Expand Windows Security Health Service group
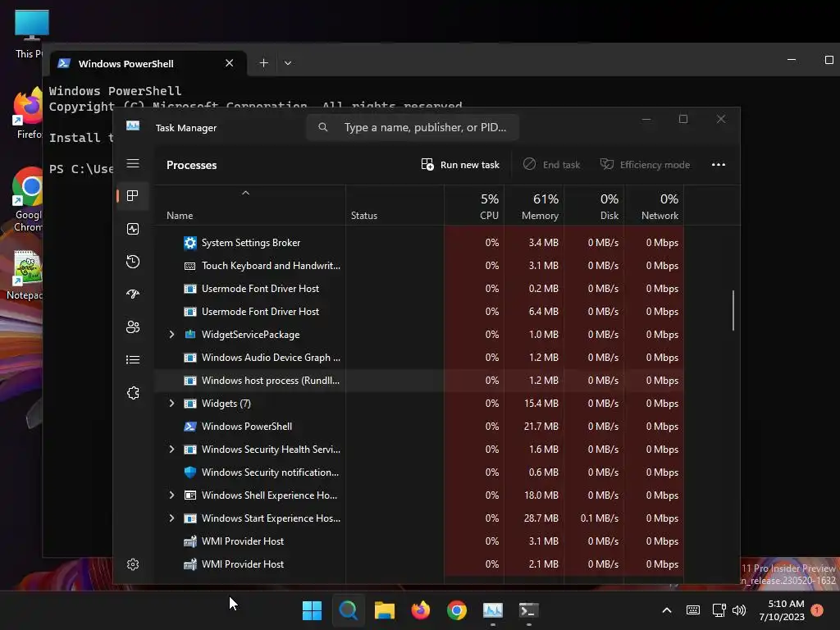The height and width of the screenshot is (630, 840). pos(171,450)
